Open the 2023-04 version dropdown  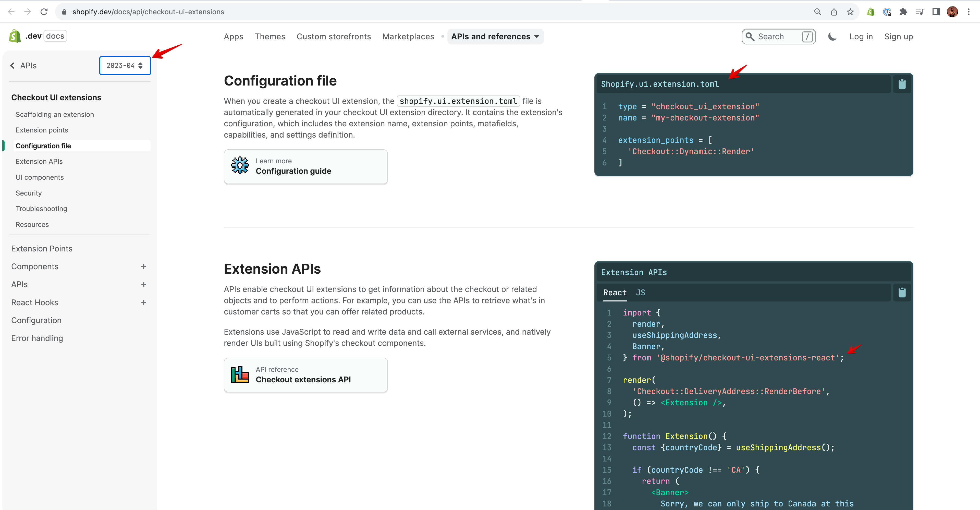click(125, 65)
